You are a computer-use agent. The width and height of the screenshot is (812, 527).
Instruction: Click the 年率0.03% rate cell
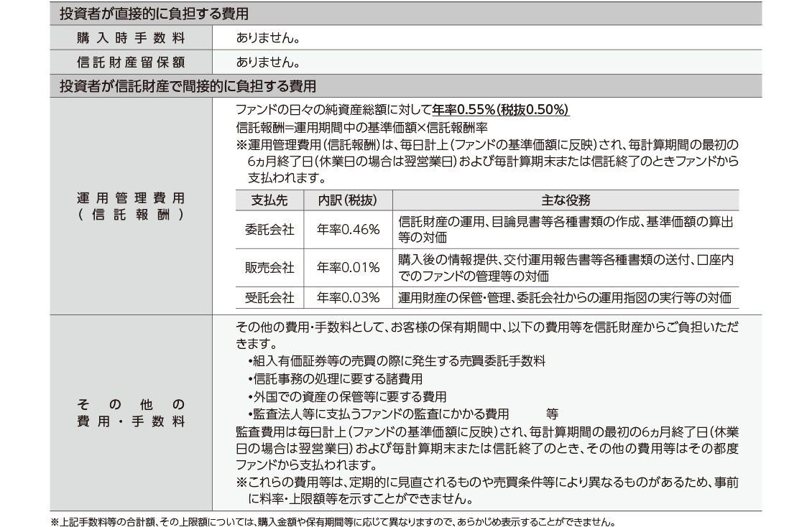(x=348, y=298)
